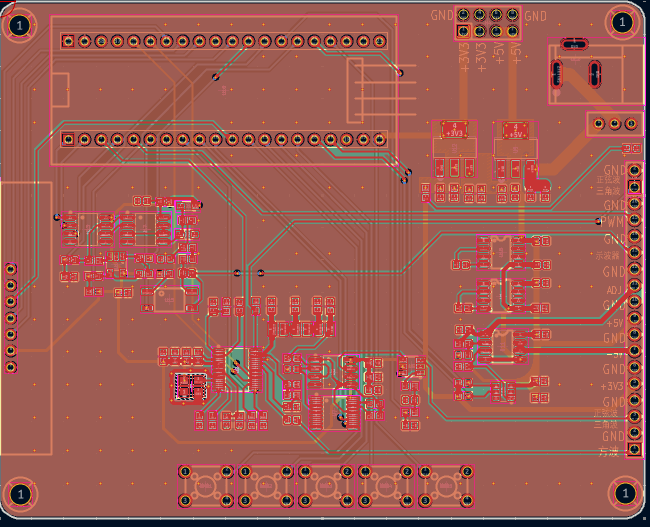Viewport: 650px width, 527px height.
Task: Select the square pad next to the 方波 label
Action: pos(634,449)
